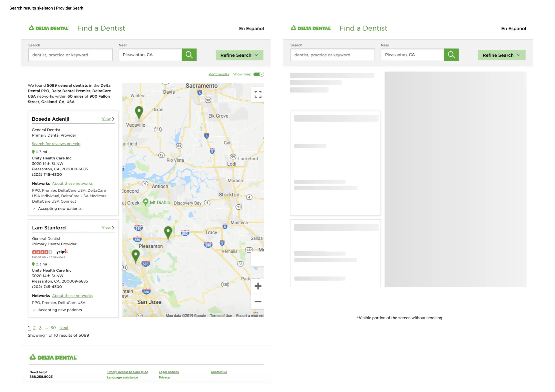The width and height of the screenshot is (555, 392).
Task: Switch the page to En Español
Action: (251, 28)
